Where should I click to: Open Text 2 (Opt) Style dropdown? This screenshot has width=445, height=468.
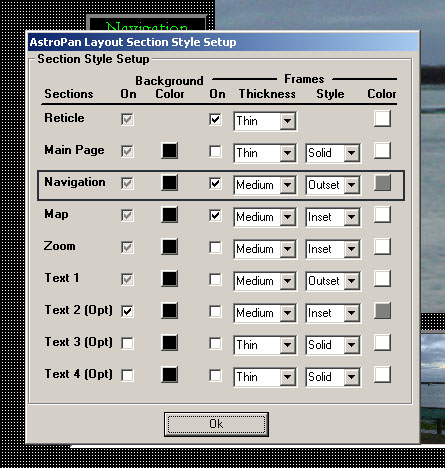click(x=333, y=313)
